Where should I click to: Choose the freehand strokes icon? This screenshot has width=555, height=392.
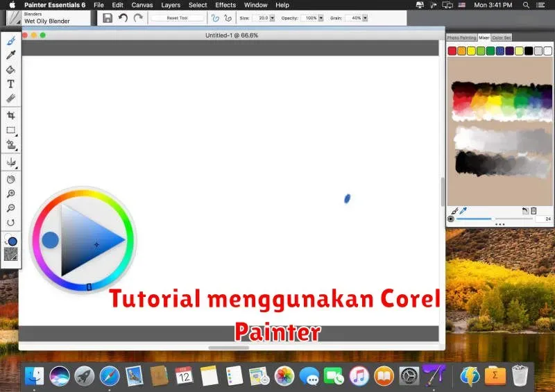point(215,18)
